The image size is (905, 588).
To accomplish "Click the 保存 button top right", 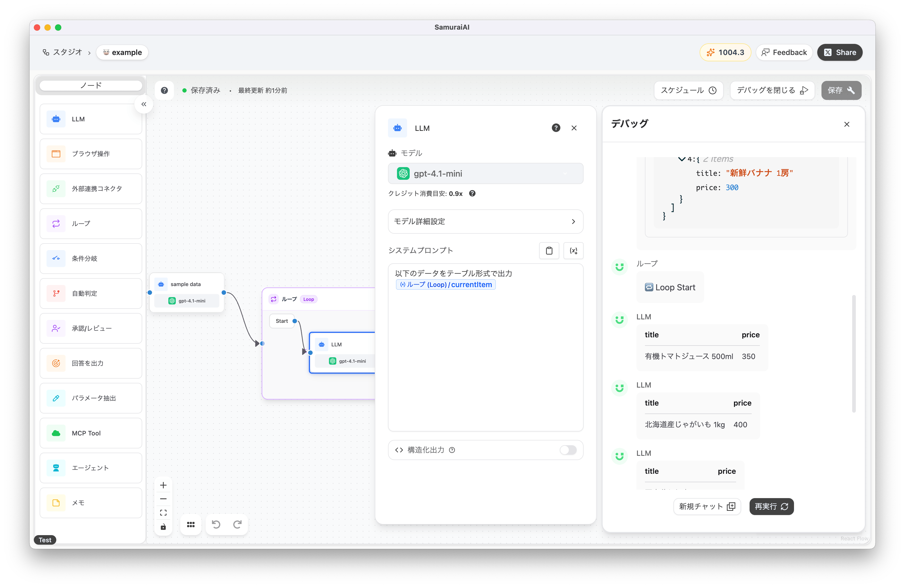I will pyautogui.click(x=841, y=90).
